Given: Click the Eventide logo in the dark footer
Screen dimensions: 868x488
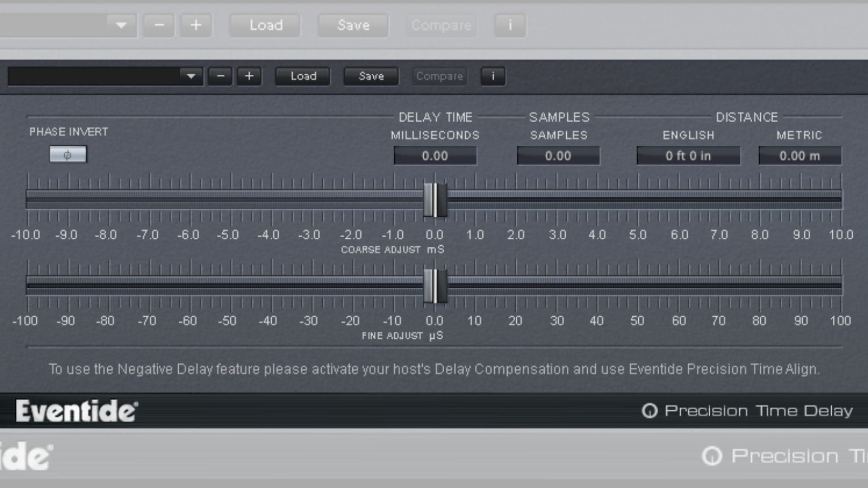Looking at the screenshot, I should (77, 411).
